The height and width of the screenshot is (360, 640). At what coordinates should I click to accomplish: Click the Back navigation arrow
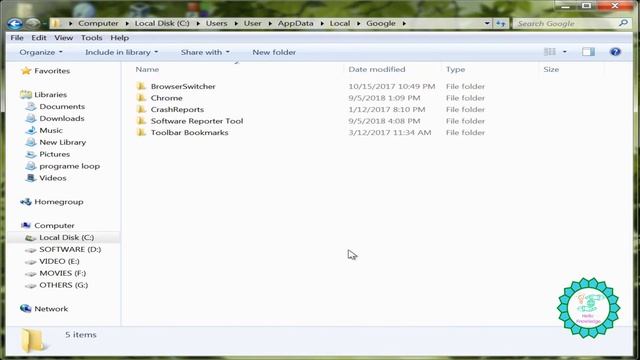(15, 24)
